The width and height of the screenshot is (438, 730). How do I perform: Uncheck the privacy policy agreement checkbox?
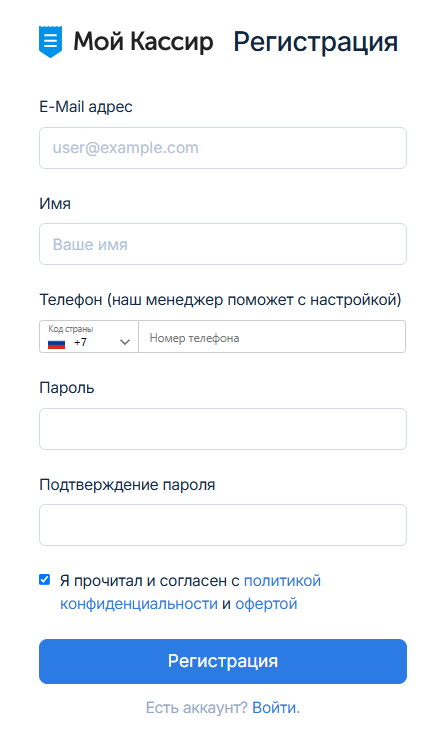coord(44,580)
